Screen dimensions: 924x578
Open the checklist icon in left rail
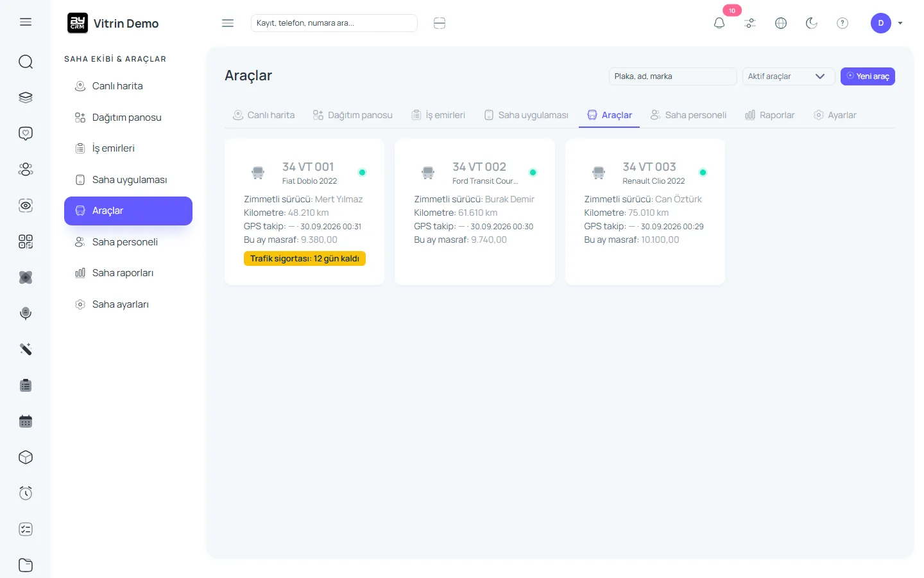tap(26, 529)
